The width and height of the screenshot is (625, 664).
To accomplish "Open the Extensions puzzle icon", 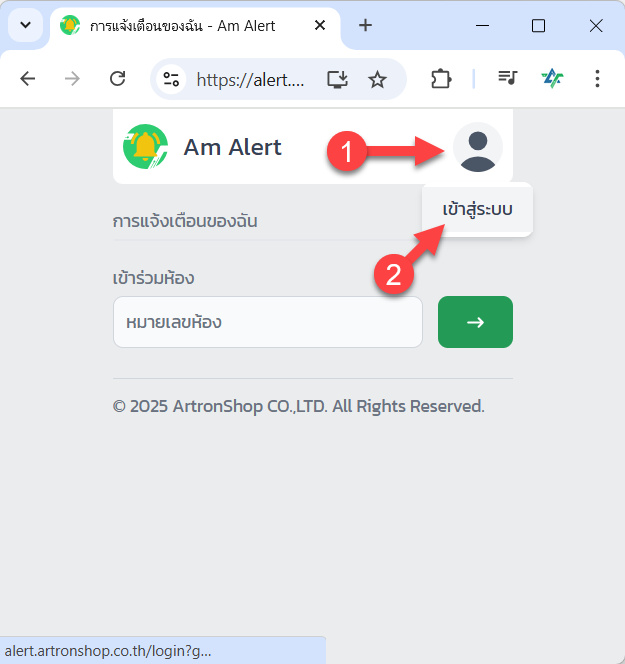I will (x=441, y=79).
